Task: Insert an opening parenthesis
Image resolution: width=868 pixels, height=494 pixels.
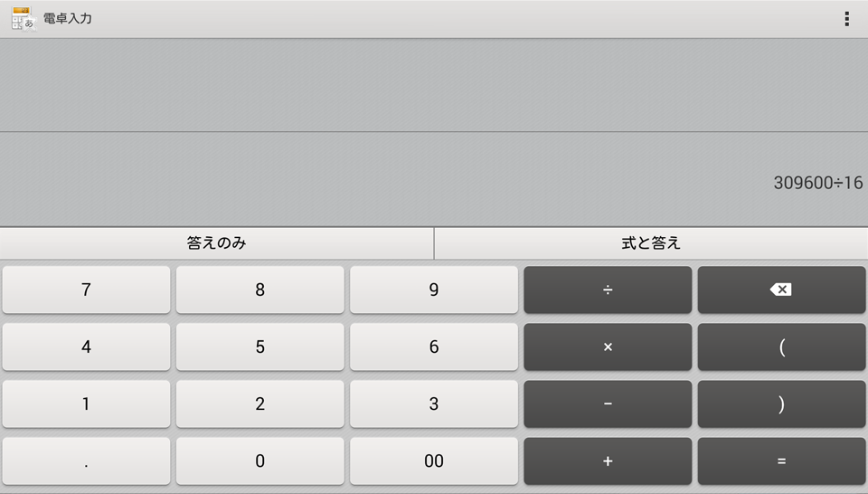Action: [781, 347]
